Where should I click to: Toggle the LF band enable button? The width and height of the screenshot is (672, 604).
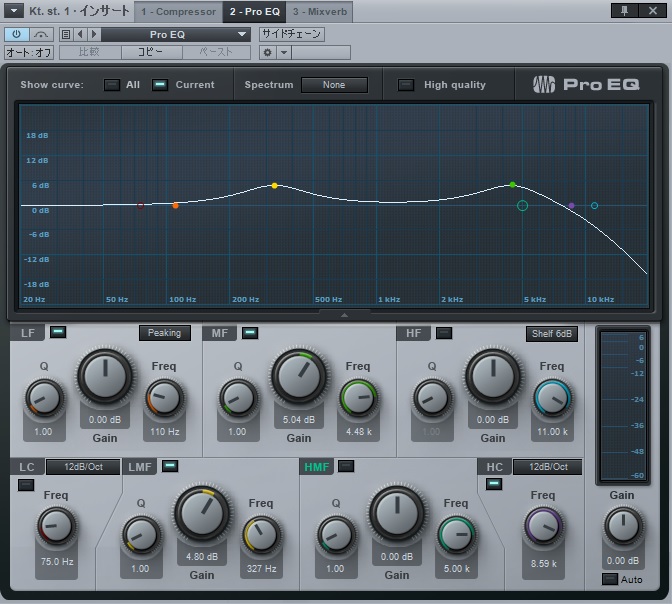tap(57, 332)
